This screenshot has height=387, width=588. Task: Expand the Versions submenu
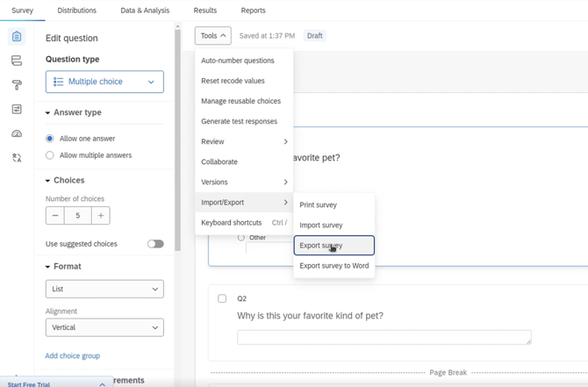coord(244,182)
